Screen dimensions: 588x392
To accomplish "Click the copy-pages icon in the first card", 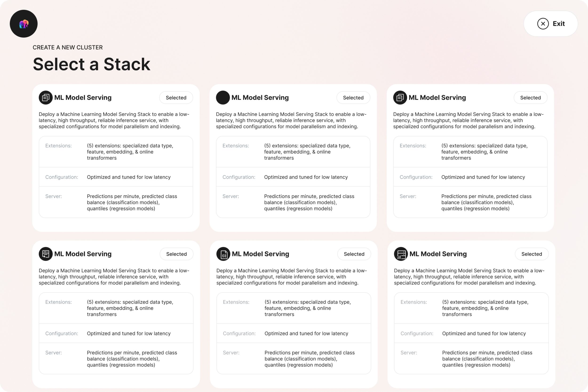I will coord(45,98).
